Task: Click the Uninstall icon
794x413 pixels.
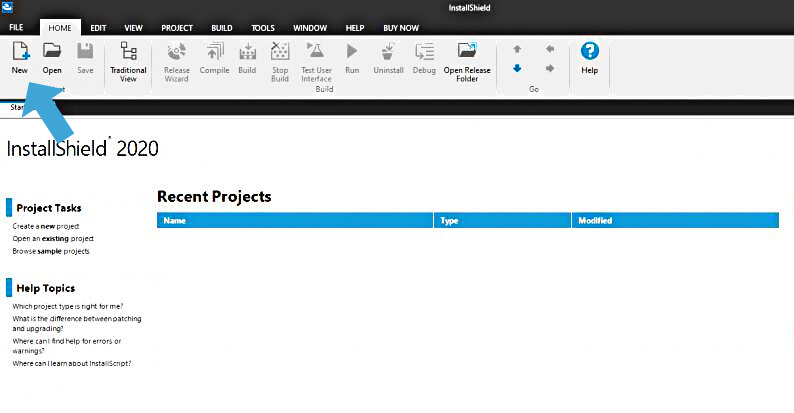Action: click(x=388, y=52)
